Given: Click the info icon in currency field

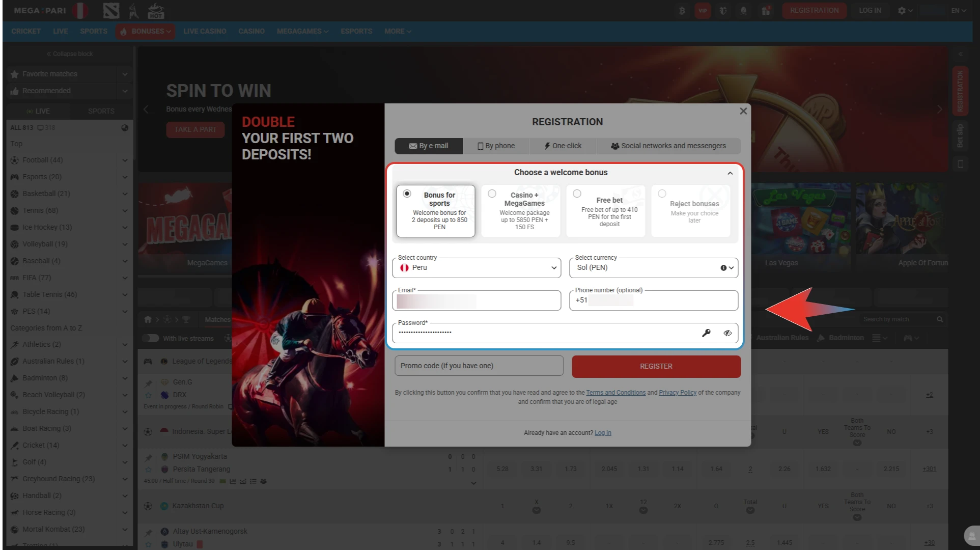Looking at the screenshot, I should tap(723, 268).
